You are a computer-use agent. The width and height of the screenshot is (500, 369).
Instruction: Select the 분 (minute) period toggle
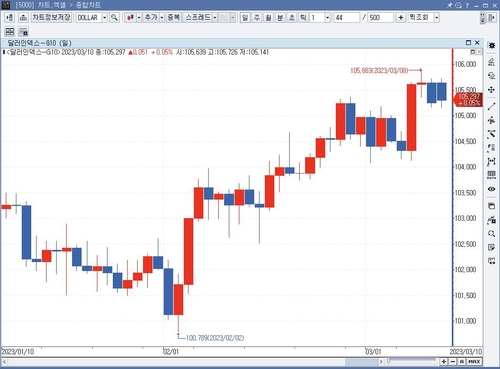coord(280,17)
